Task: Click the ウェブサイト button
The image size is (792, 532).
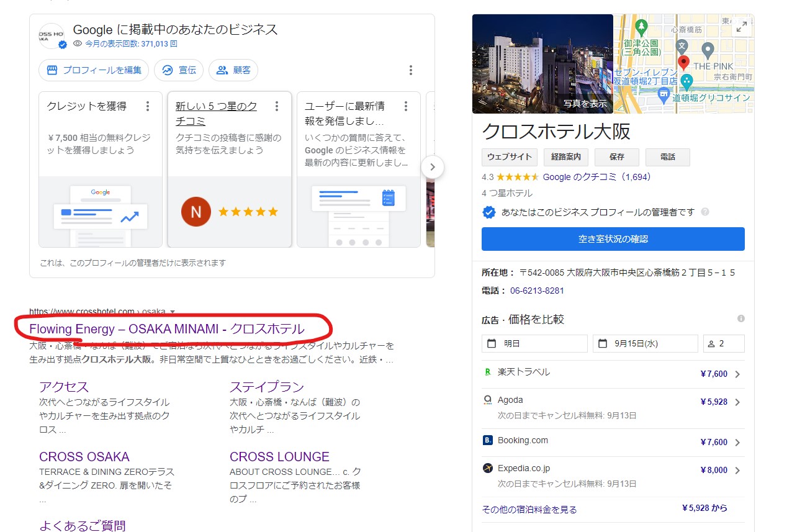Action: pyautogui.click(x=510, y=157)
